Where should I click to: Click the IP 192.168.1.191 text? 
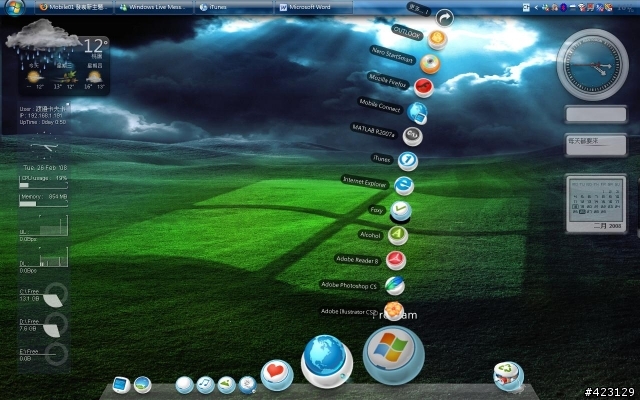(x=41, y=116)
